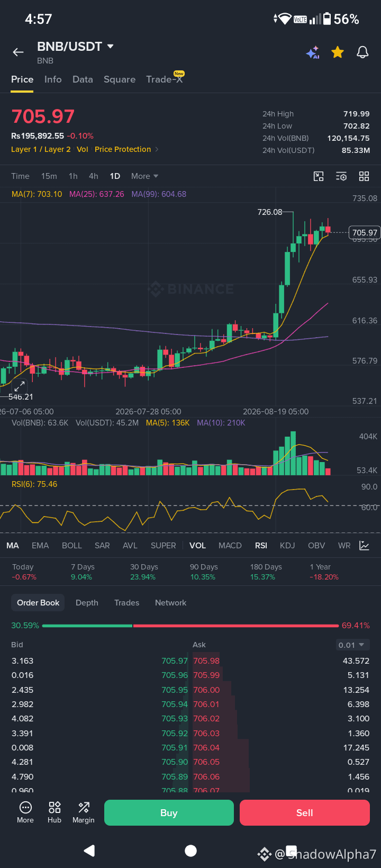The width and height of the screenshot is (381, 868).
Task: Toggle the SUPER indicator
Action: click(164, 546)
